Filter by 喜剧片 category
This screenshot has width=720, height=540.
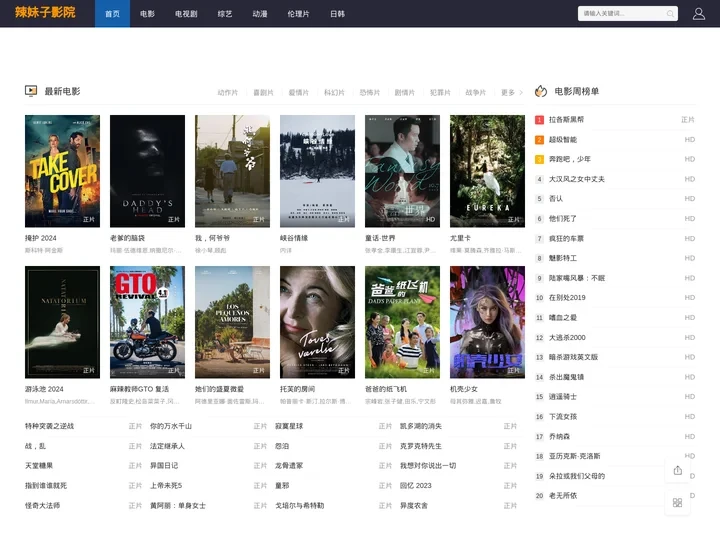263,92
